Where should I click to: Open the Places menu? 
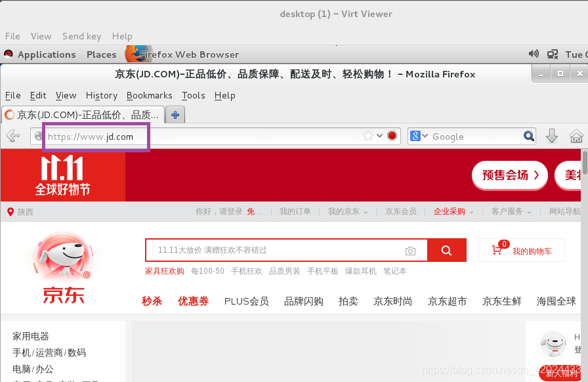pyautogui.click(x=101, y=54)
